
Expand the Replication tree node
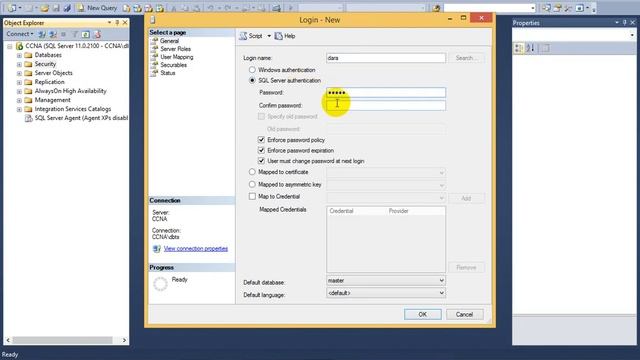19,82
